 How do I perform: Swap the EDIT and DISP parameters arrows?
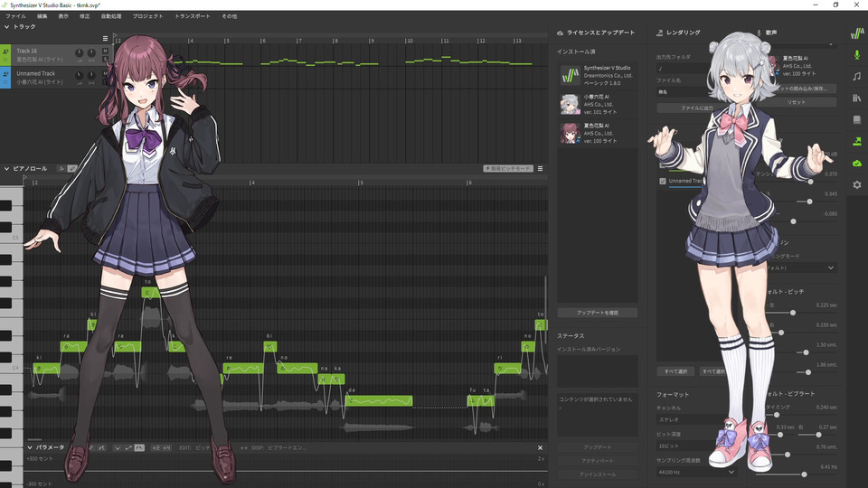244,447
